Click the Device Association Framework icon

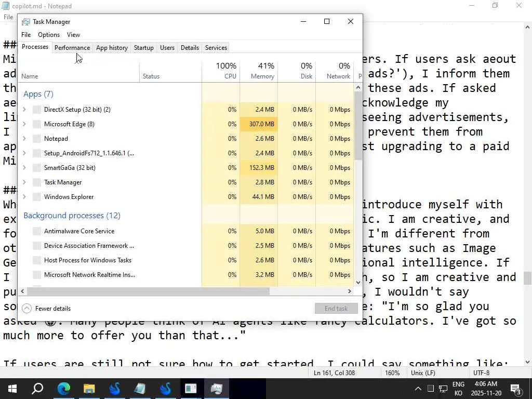point(37,246)
